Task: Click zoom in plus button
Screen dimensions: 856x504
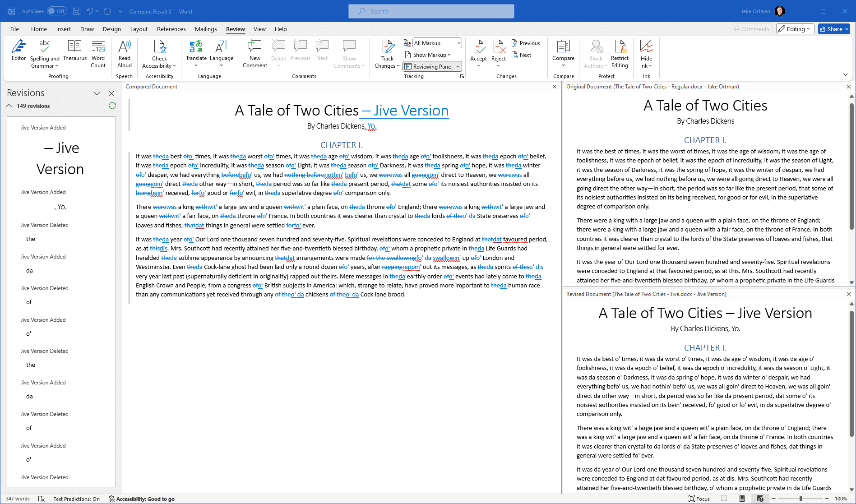Action: coord(827,499)
